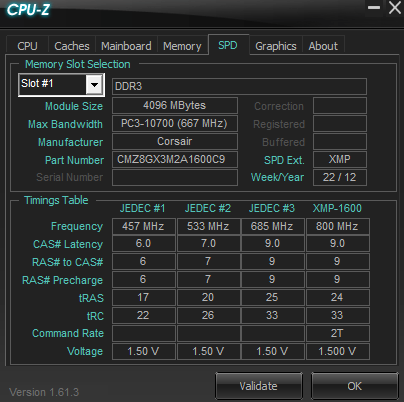
Task: Click the XMP SPD Ext. value
Action: point(340,159)
